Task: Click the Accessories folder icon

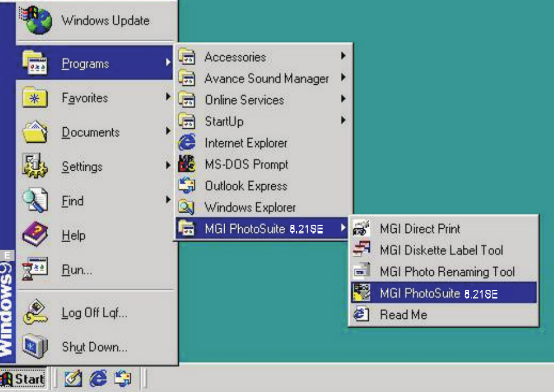Action: tap(187, 56)
